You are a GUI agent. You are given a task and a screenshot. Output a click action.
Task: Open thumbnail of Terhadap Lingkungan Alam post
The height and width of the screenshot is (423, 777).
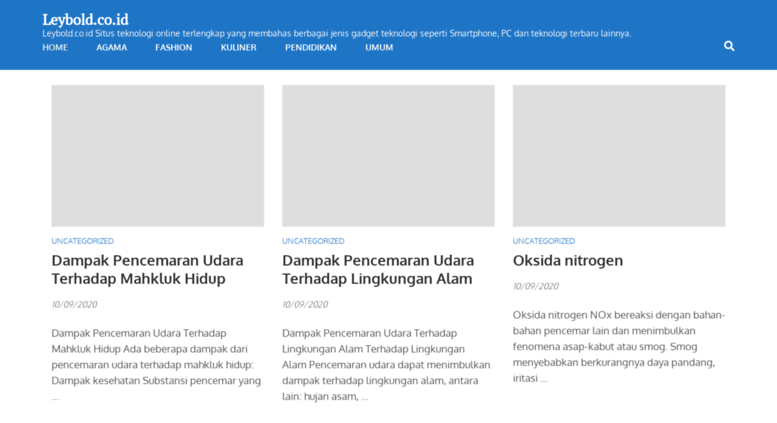click(x=388, y=156)
